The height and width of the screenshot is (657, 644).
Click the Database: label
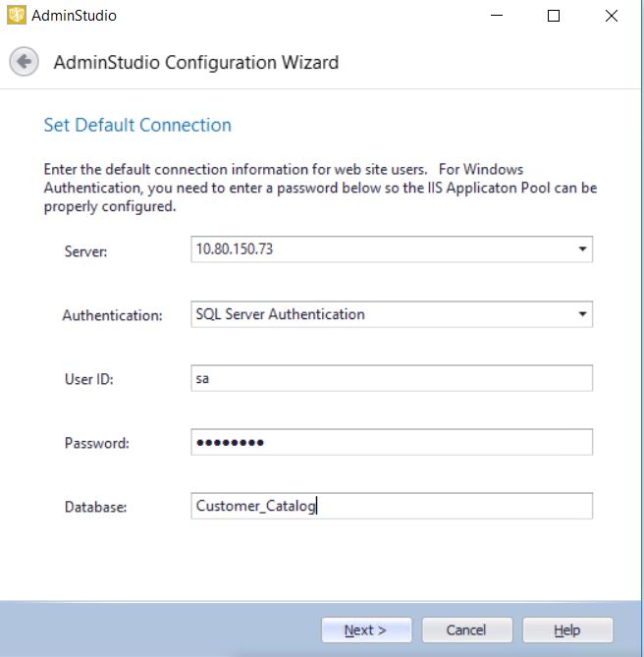coord(95,507)
